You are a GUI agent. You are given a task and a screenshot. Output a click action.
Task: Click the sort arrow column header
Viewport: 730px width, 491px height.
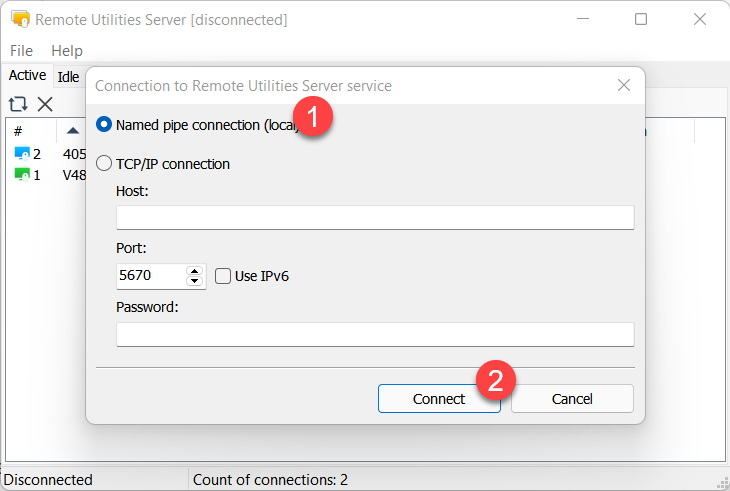tap(73, 131)
